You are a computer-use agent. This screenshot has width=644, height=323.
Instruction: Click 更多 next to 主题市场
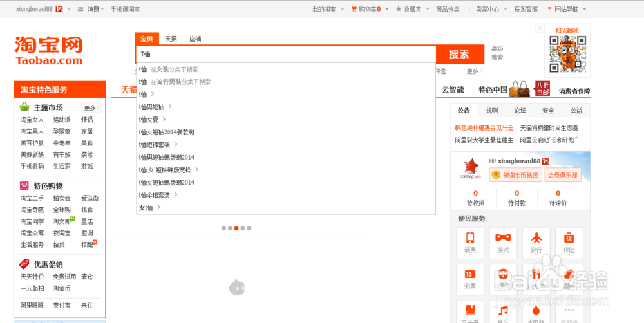point(91,107)
